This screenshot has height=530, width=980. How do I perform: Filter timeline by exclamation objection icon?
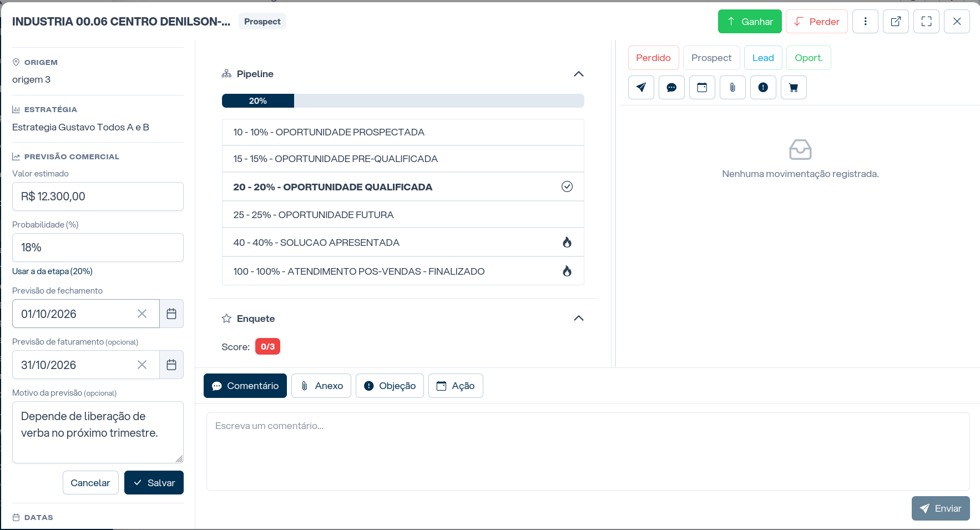point(763,88)
